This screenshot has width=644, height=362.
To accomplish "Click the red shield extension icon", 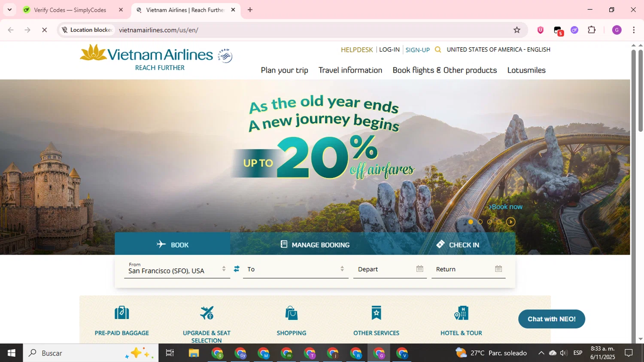I will pyautogui.click(x=541, y=30).
